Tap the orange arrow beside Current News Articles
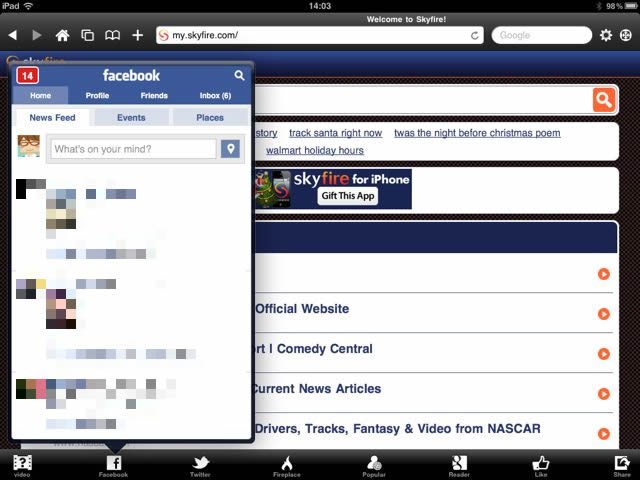The image size is (640, 480). 604,394
